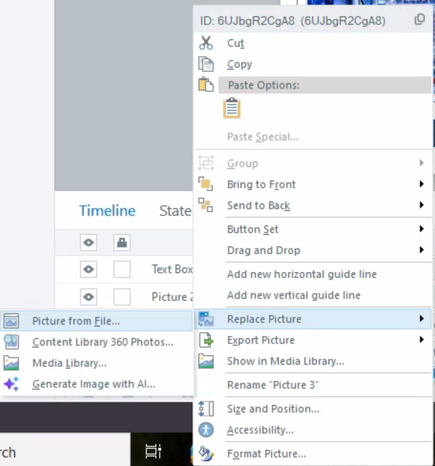Viewport: 435px width, 466px height.
Task: Click the Generate Image with AI sparkle icon
Action: tap(11, 384)
